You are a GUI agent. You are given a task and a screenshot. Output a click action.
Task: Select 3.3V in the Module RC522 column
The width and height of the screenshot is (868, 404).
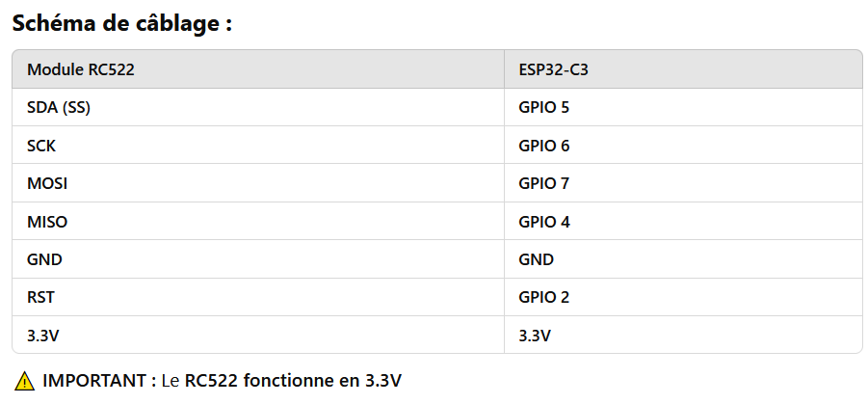(x=258, y=335)
